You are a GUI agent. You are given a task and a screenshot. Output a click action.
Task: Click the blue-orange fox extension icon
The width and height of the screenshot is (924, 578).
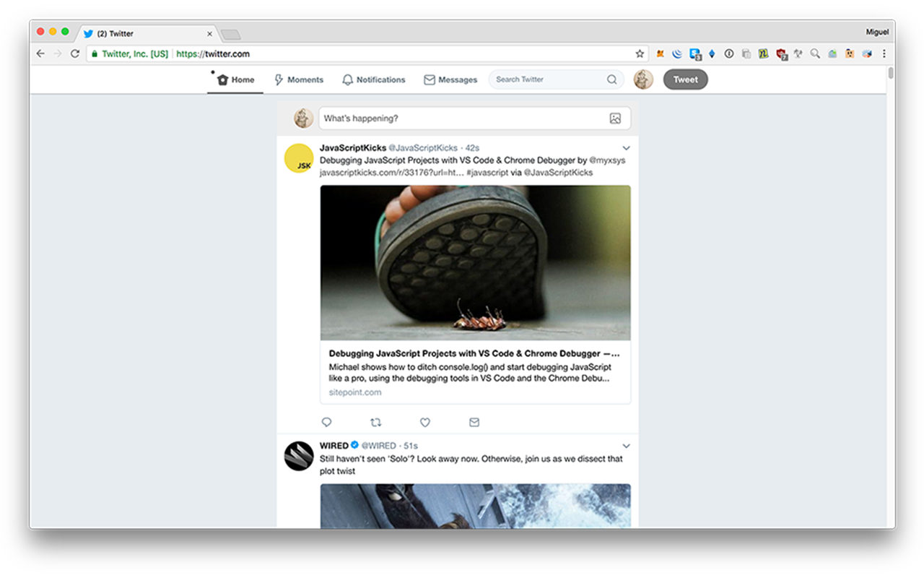867,53
